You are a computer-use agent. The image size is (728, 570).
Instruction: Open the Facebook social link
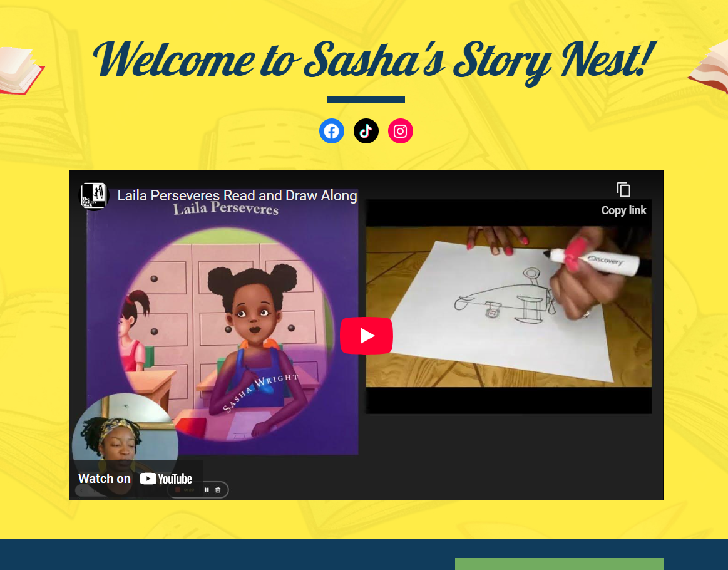coord(332,131)
